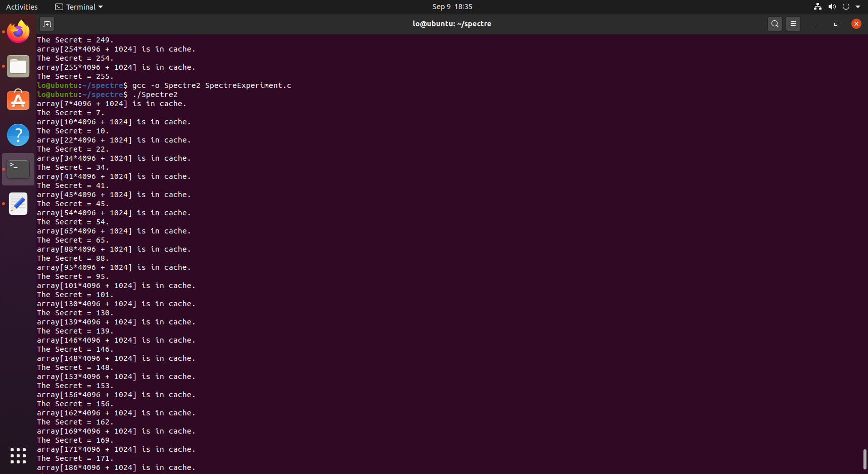Click text 'array[95*4096 + 1024] is in cache.'
Screen dimensions: 868x474
[x=114, y=267]
